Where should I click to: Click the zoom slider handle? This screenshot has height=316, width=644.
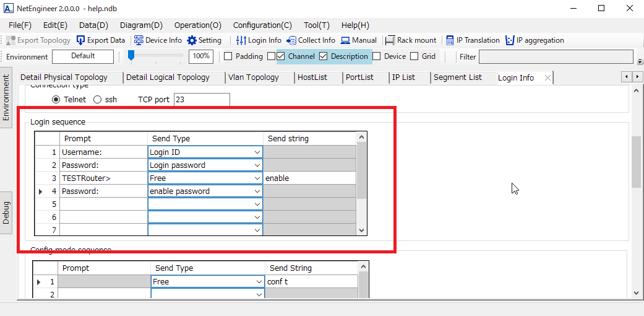click(131, 56)
